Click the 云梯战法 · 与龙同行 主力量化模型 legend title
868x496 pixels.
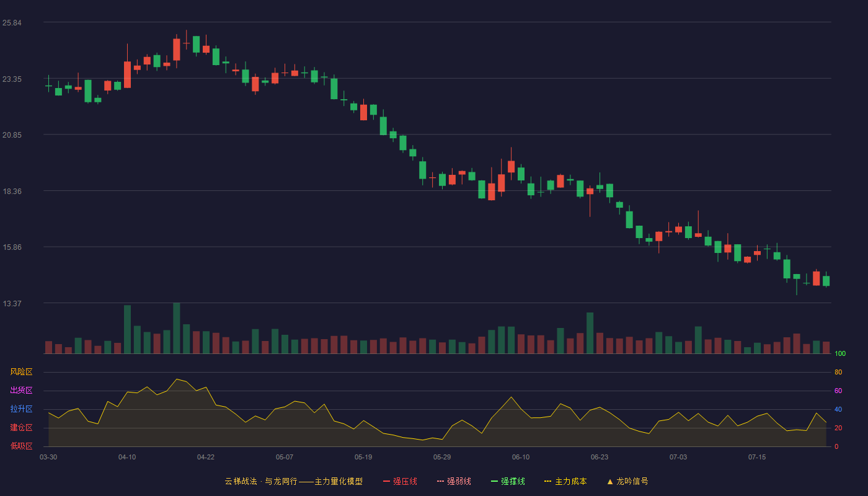(x=293, y=481)
